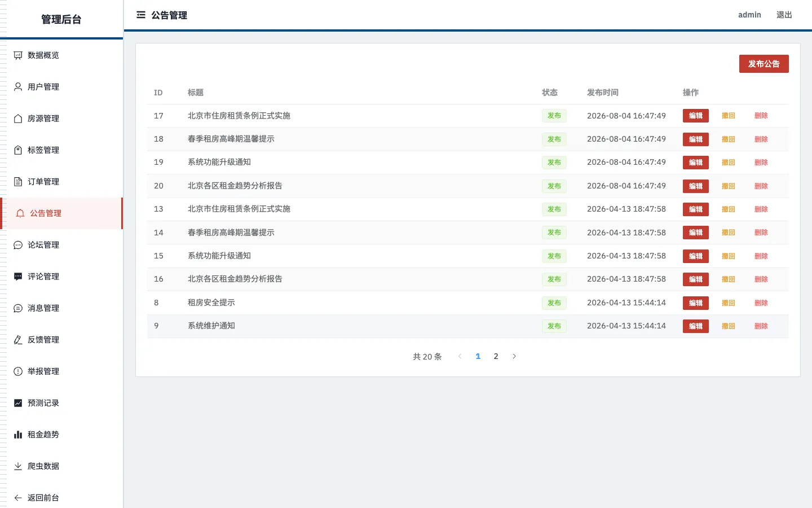Click title 北京各区租金趋势分析报告 in row 20
The image size is (812, 508).
(x=235, y=186)
